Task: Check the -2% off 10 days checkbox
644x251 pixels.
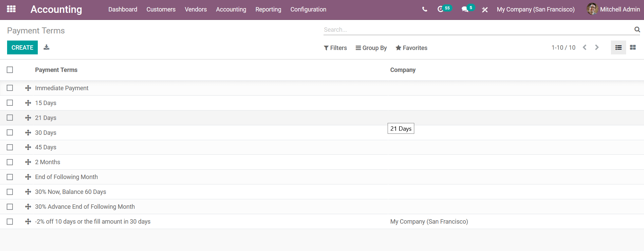Action: click(10, 222)
